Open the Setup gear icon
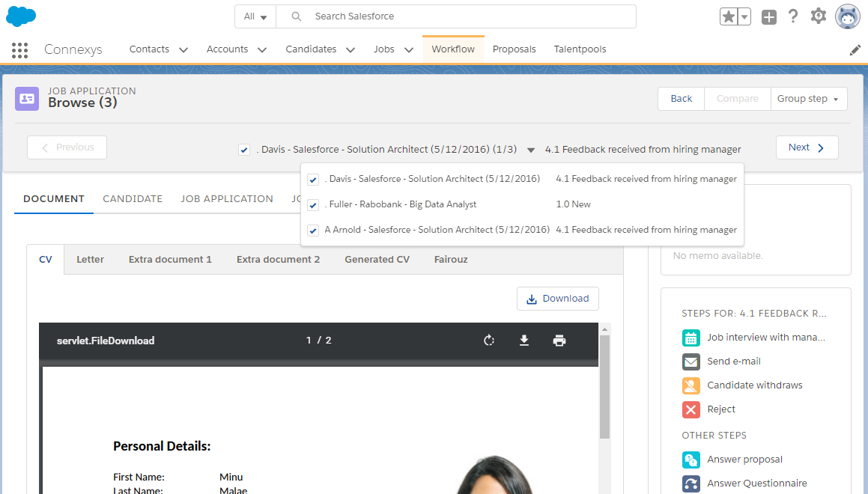868x494 pixels. coord(818,16)
